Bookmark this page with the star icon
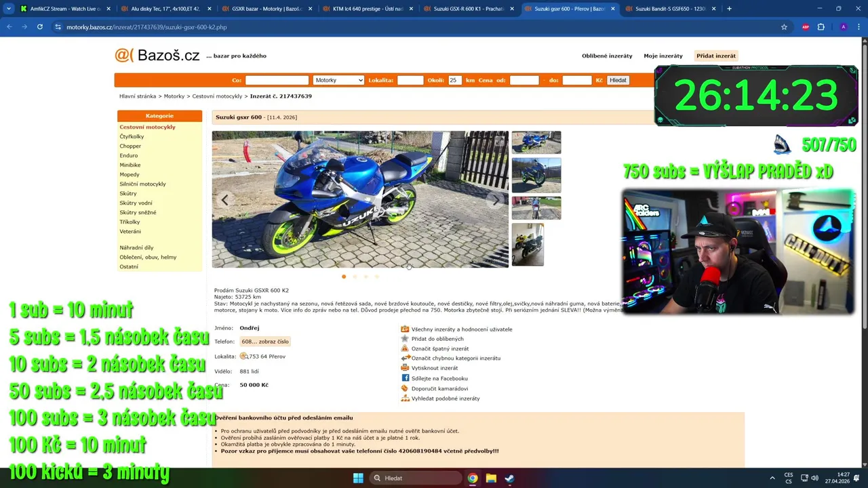This screenshot has width=868, height=488. (x=784, y=27)
